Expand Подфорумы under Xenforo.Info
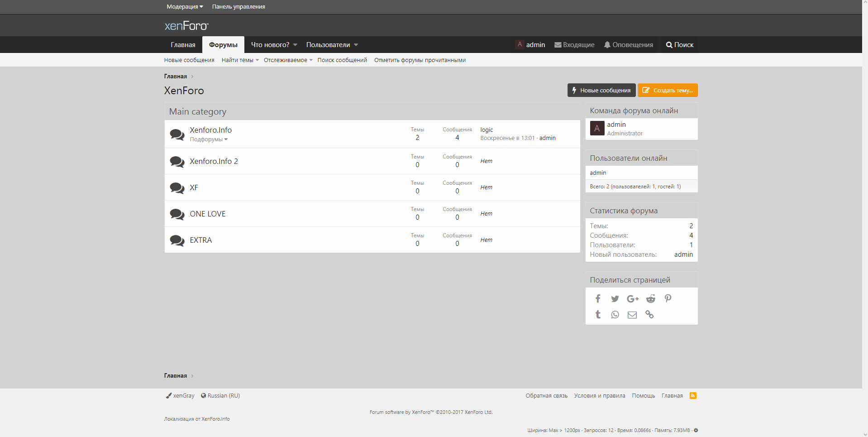The height and width of the screenshot is (437, 868). tap(209, 139)
